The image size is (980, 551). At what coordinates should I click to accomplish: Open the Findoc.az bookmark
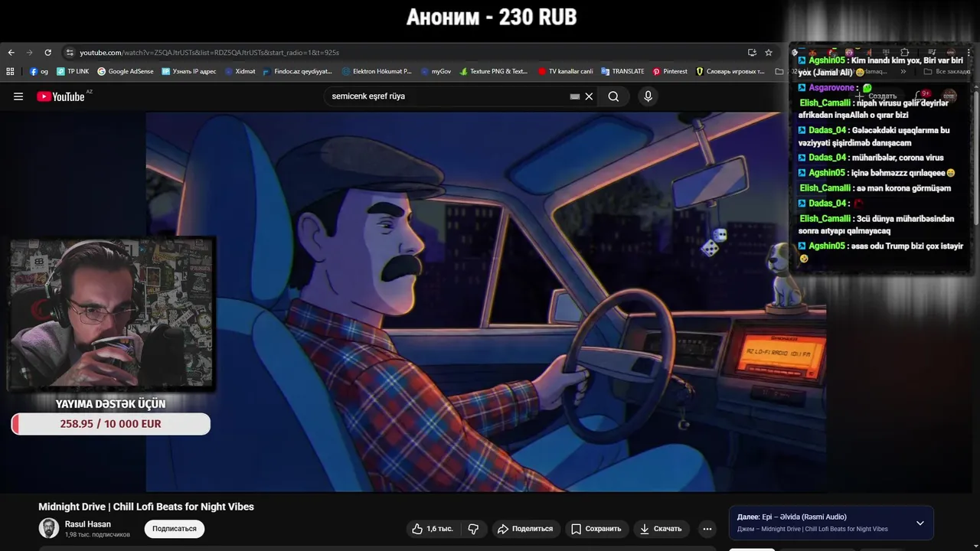(x=297, y=71)
